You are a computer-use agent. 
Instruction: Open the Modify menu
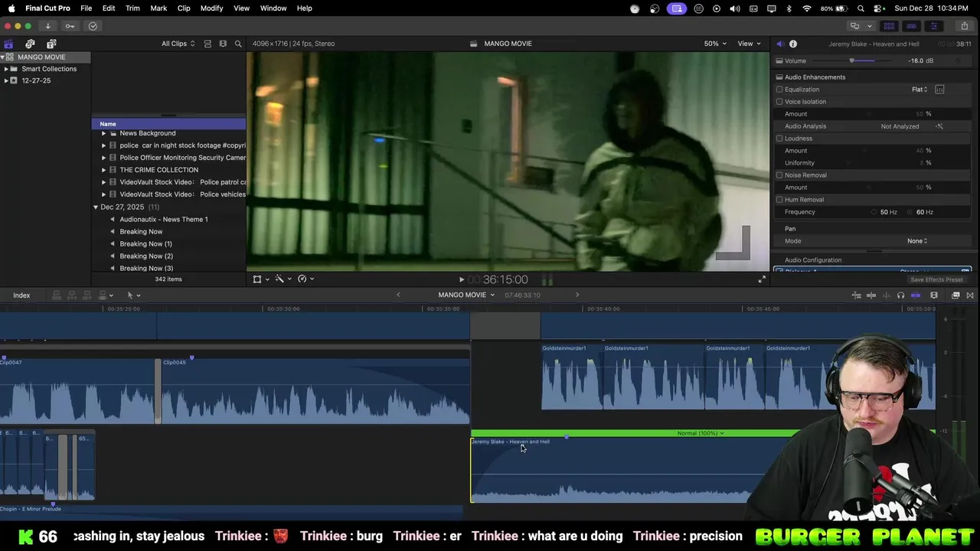coord(211,8)
